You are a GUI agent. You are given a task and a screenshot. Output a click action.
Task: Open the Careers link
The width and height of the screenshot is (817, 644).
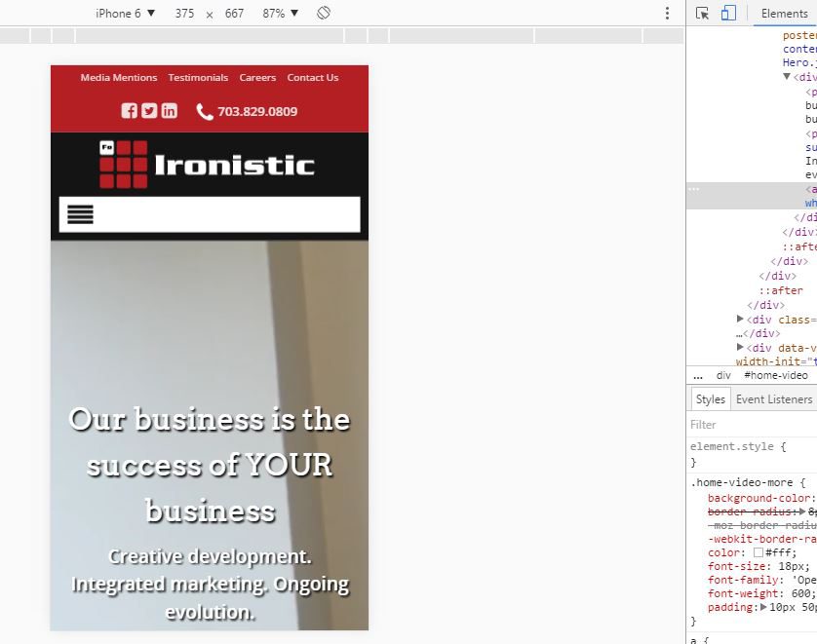coord(257,78)
